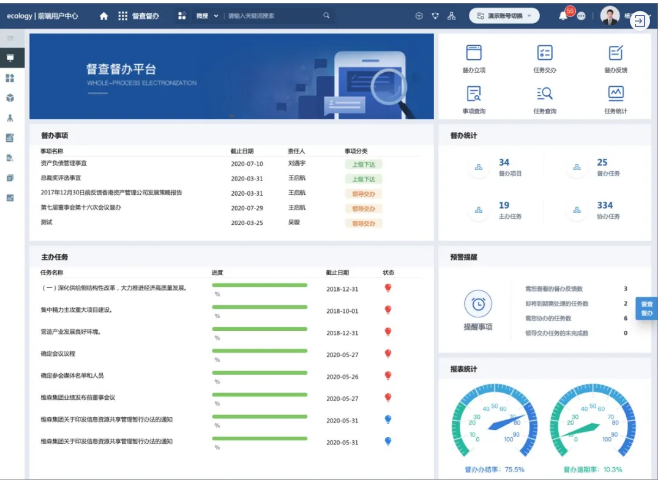
Task: Select the monitor icon in left sidebar
Action: tap(10, 58)
